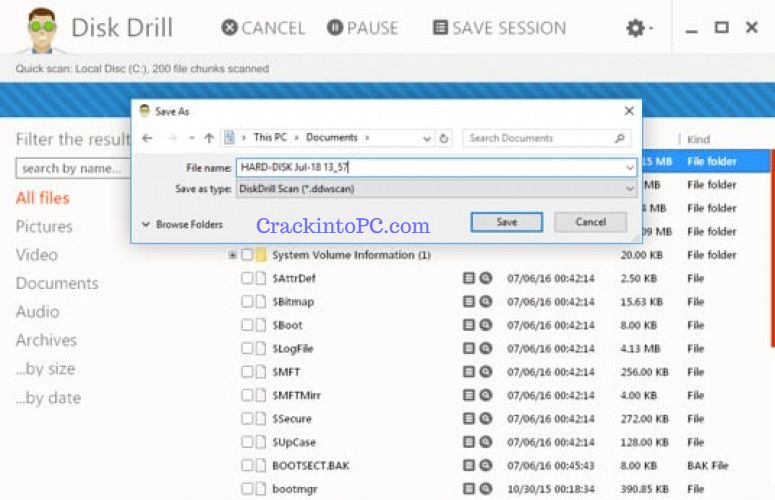Select Documents in the breadcrumb path
The width and height of the screenshot is (775, 500).
331,137
